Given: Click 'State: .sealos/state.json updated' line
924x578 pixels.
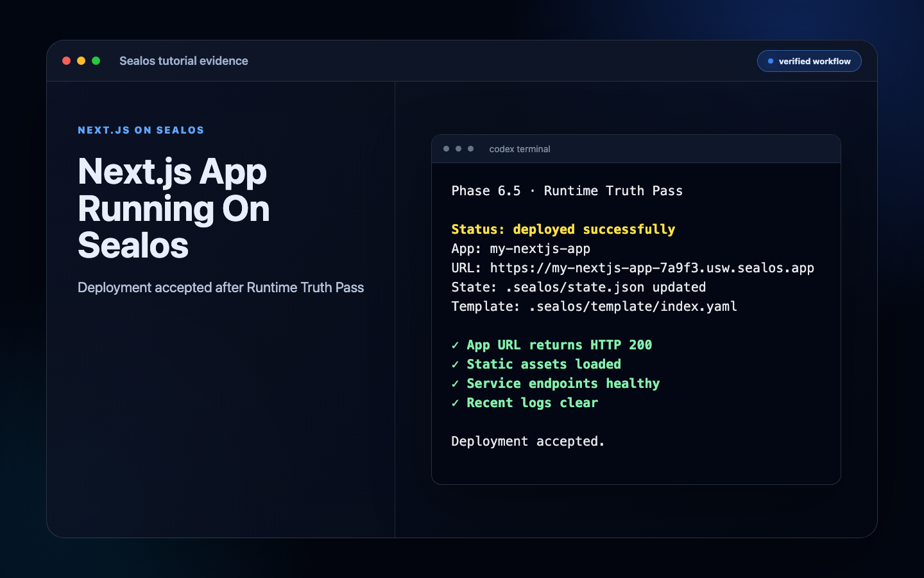Looking at the screenshot, I should [579, 287].
